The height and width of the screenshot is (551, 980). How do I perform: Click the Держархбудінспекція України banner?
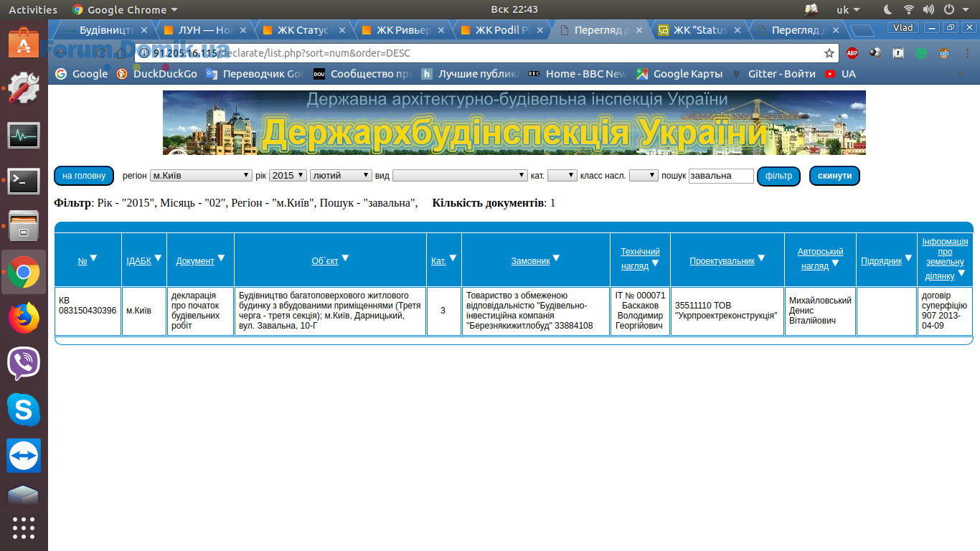(x=514, y=123)
